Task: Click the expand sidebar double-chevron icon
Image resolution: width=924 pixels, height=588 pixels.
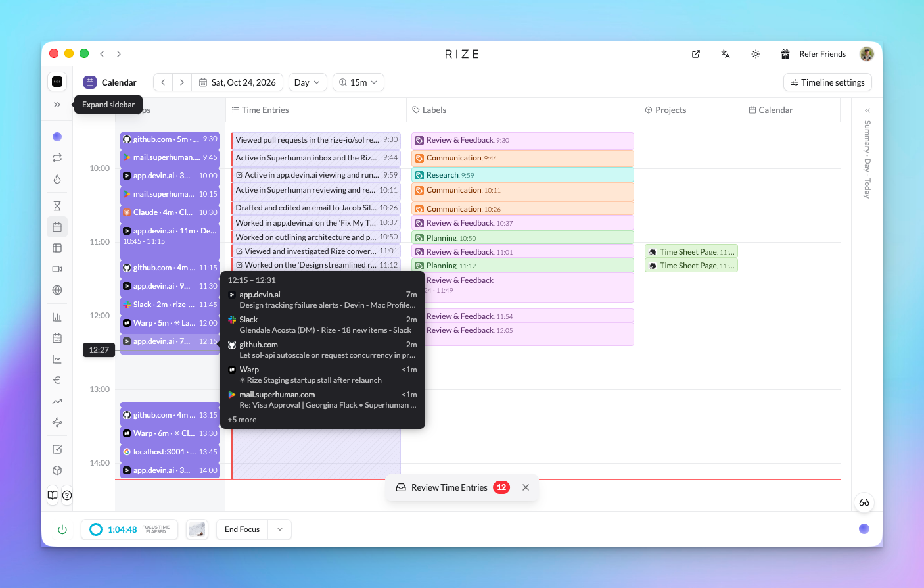Action: (57, 105)
